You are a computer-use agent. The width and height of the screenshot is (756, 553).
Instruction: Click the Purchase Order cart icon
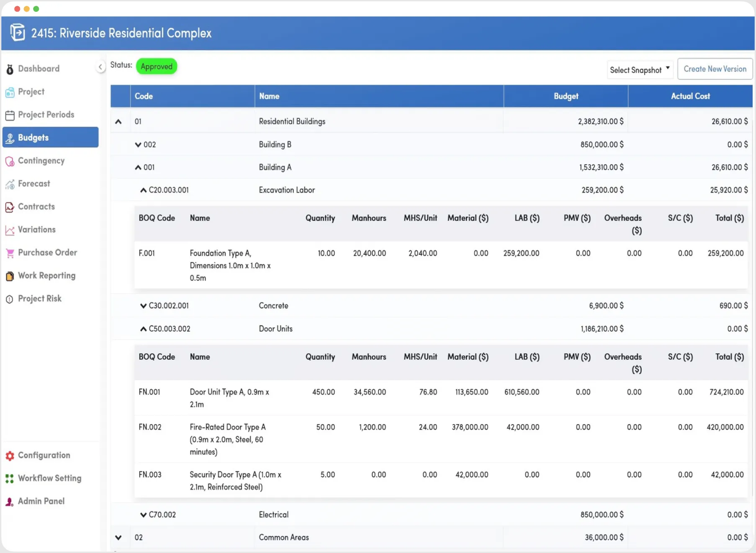click(10, 253)
